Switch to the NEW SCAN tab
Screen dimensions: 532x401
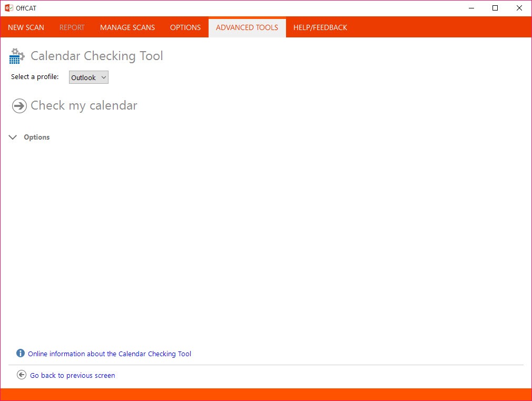(26, 27)
